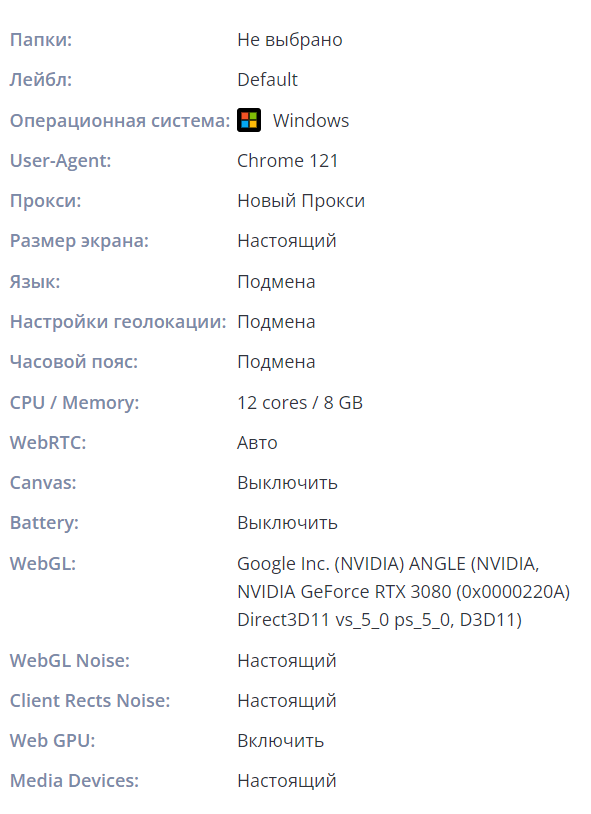Click the WebGL Noise Настоящий value
Screen dimensions: 591x814
pyautogui.click(x=287, y=661)
